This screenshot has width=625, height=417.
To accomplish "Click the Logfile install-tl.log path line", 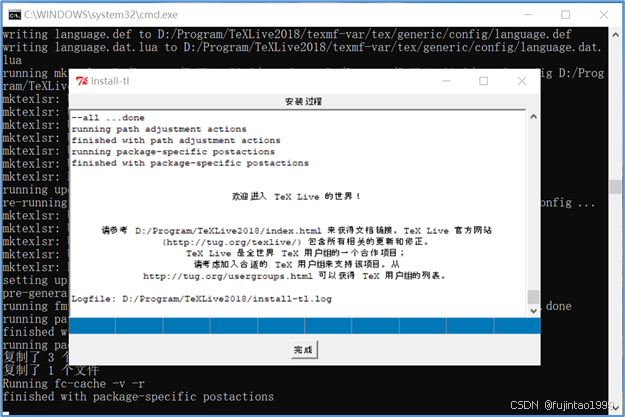I will pyautogui.click(x=201, y=299).
